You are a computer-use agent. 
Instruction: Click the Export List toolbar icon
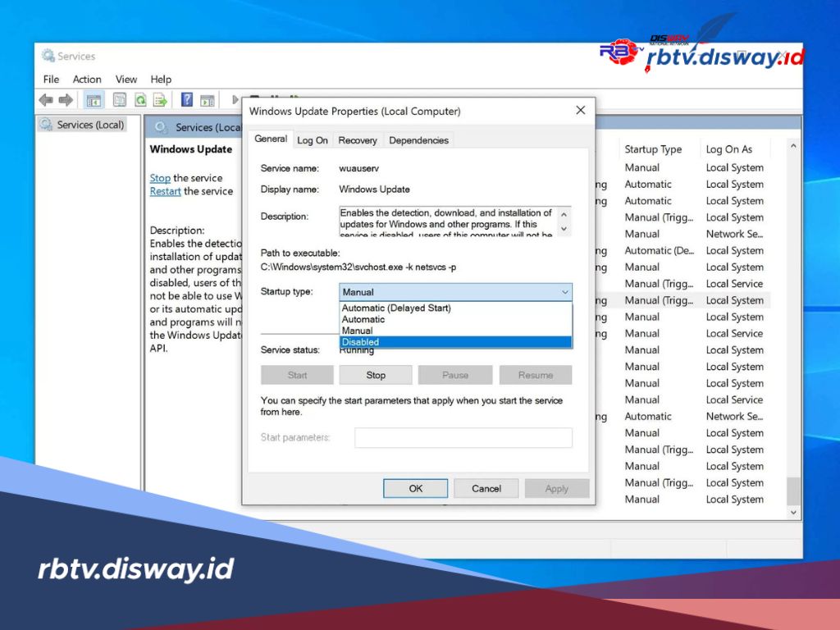coord(160,99)
